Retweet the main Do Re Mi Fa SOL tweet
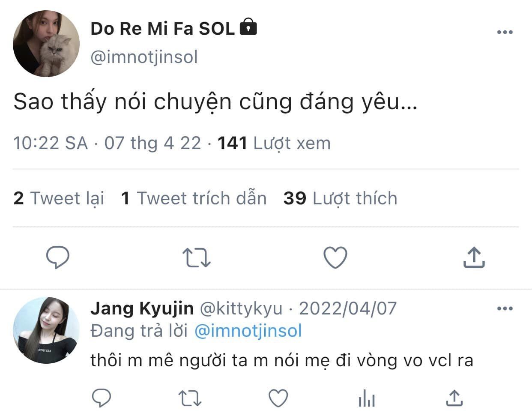532x416 pixels. [x=196, y=258]
